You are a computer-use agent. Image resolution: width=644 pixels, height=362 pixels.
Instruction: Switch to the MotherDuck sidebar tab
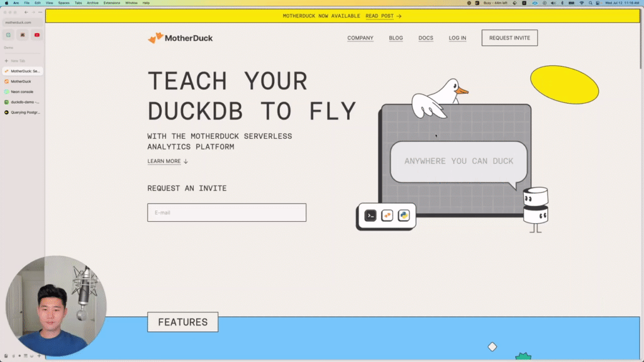23,81
